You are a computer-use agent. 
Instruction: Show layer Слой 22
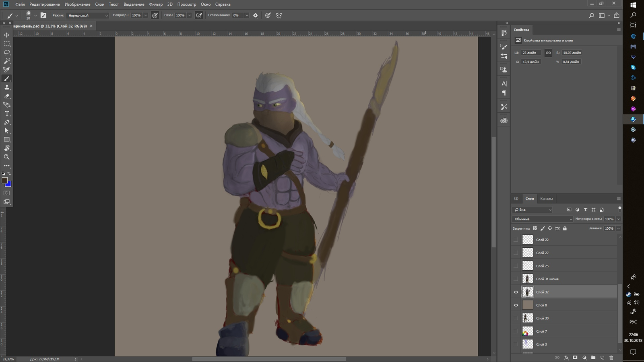click(x=516, y=240)
